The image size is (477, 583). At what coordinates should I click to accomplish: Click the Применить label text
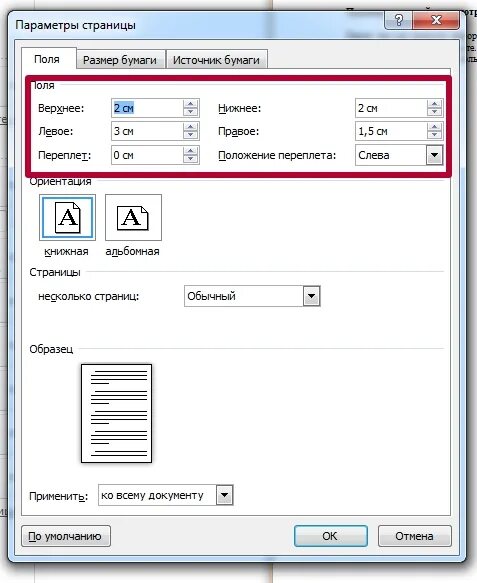click(59, 496)
